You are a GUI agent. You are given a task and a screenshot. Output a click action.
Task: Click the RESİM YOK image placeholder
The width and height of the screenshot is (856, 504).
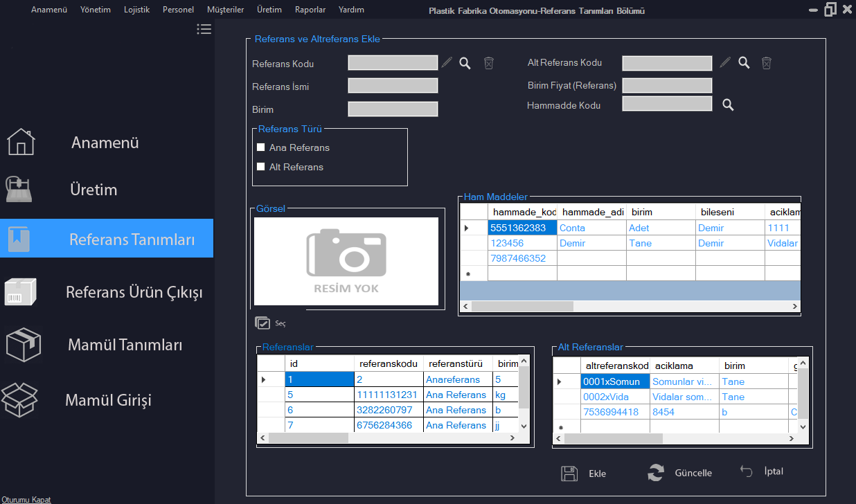click(346, 261)
